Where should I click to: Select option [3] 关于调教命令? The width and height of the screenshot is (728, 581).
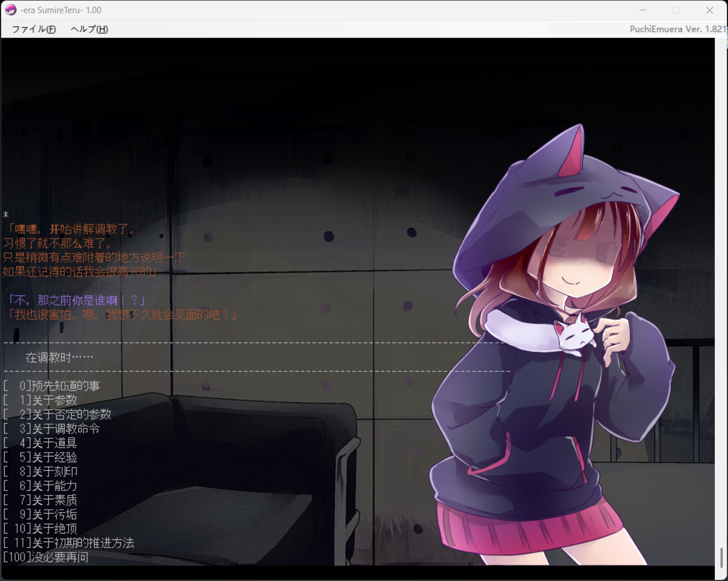[51, 429]
